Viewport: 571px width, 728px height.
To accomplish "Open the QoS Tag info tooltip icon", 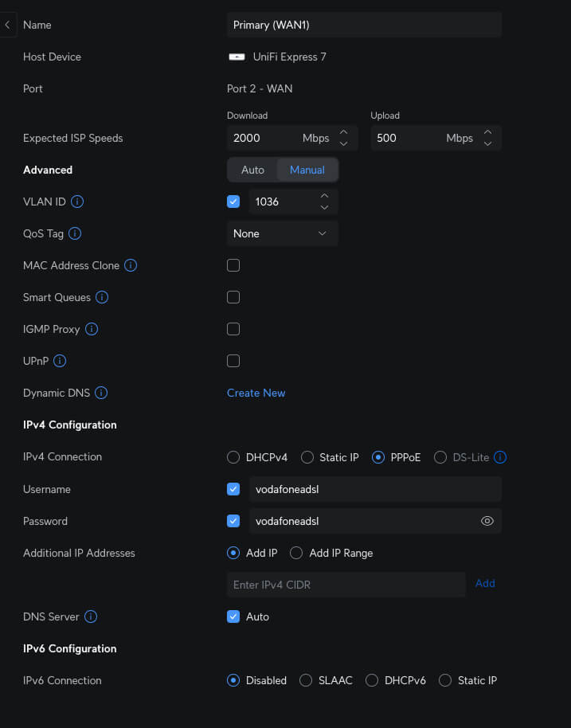I will click(x=75, y=233).
